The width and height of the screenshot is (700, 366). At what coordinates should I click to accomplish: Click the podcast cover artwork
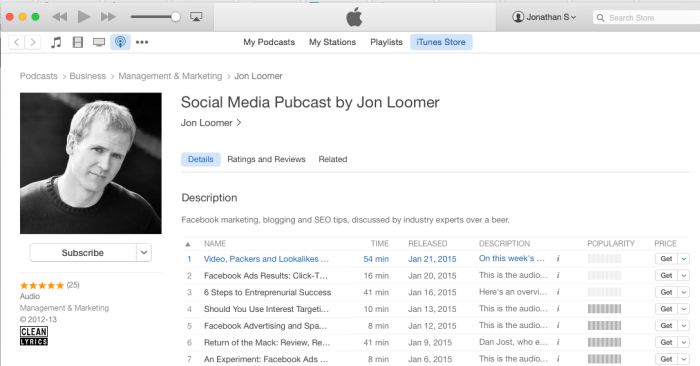[91, 163]
